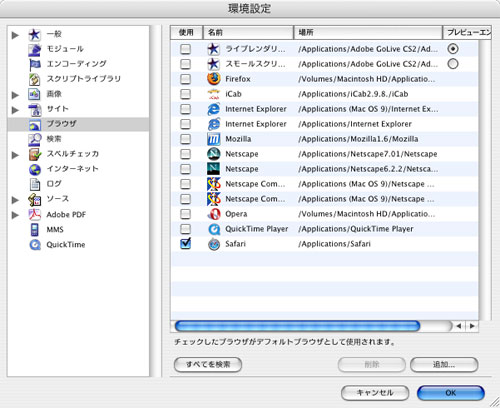500x408 pixels.
Task: Click the 追加... button
Action: [x=444, y=364]
